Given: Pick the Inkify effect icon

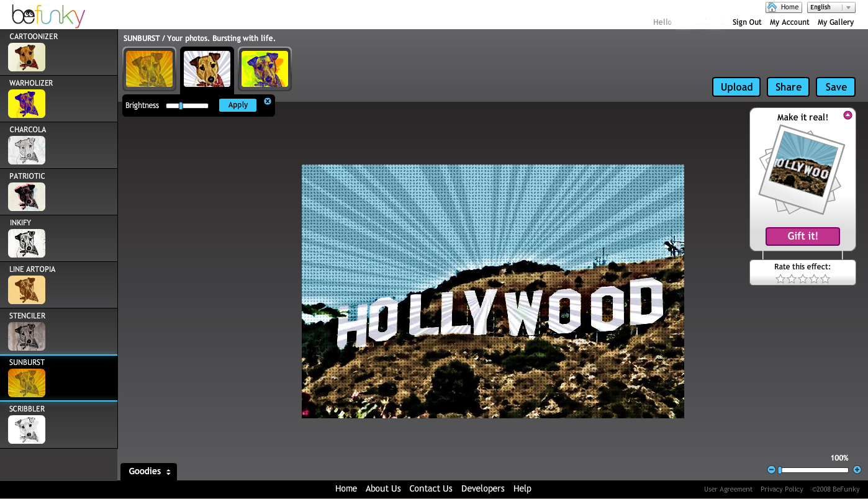Looking at the screenshot, I should [x=27, y=243].
